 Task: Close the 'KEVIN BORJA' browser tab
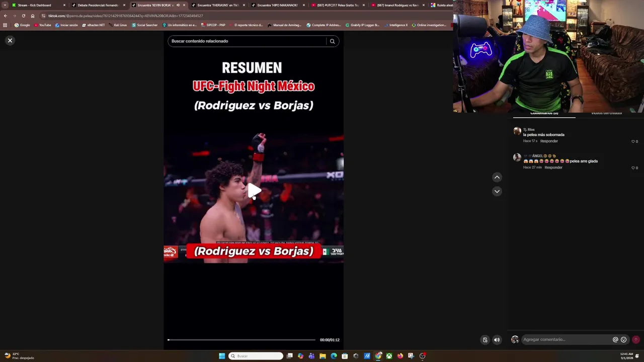184,5
